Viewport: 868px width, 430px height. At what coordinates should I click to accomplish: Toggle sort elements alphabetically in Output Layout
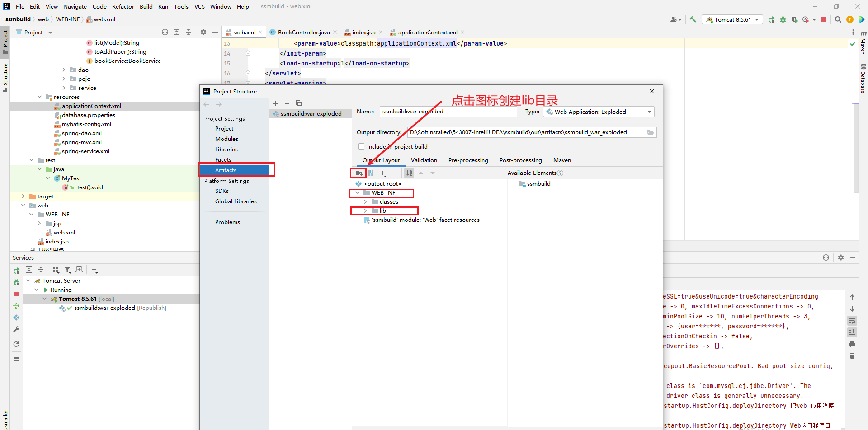[409, 173]
